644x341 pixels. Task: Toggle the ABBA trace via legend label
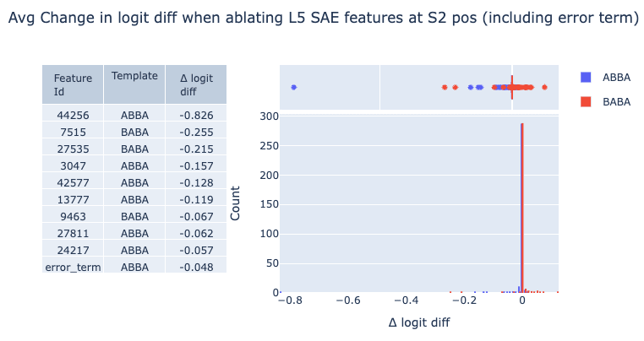point(616,77)
